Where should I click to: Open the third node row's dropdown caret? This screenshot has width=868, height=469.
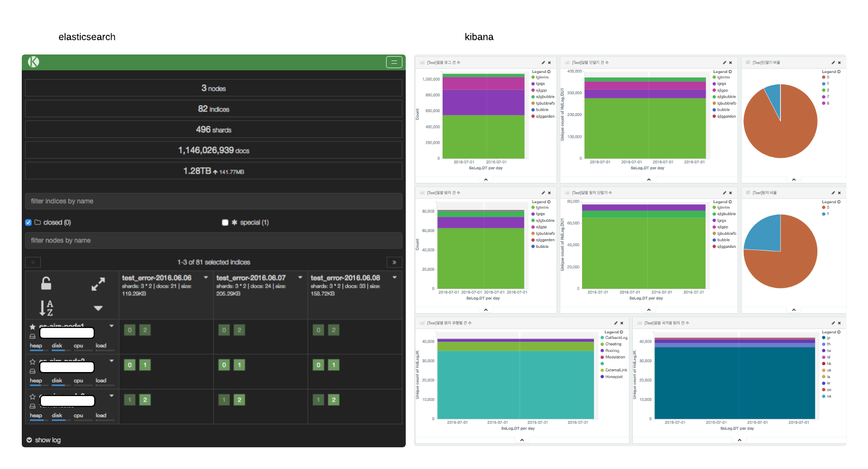pos(112,395)
